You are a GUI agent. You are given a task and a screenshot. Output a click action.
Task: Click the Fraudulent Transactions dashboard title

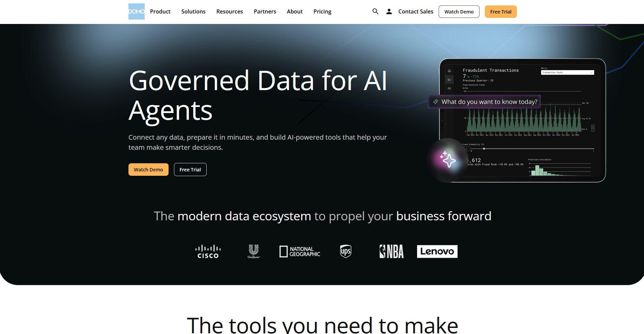pos(491,70)
